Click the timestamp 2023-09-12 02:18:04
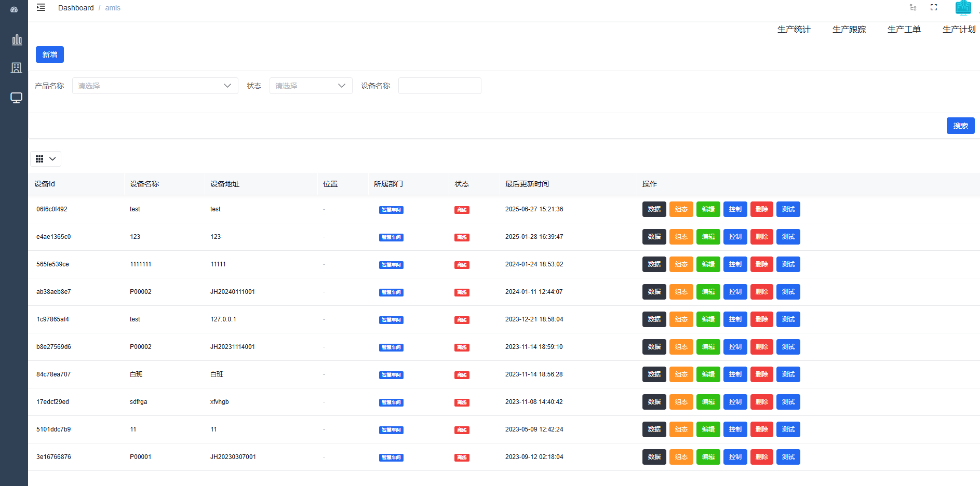 coord(534,457)
